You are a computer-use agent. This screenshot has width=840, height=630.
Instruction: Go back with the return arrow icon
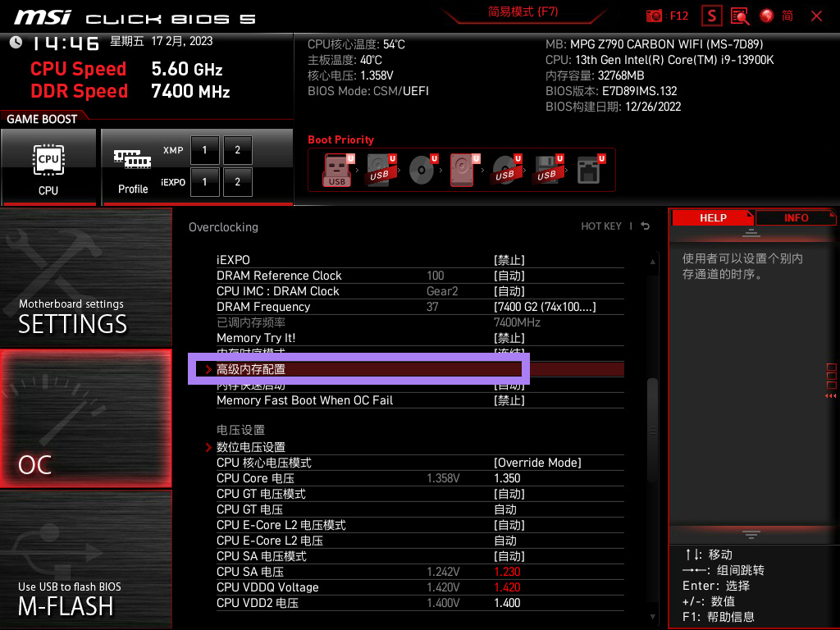(x=646, y=226)
